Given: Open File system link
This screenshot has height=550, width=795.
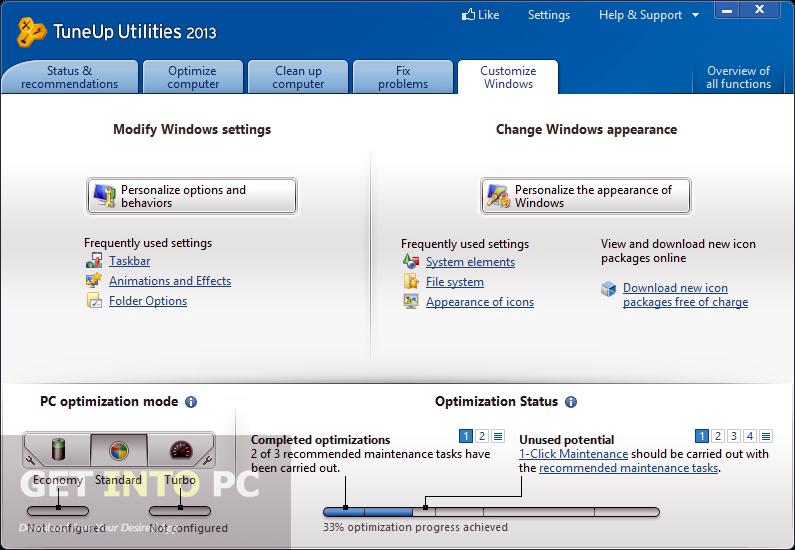Looking at the screenshot, I should [x=454, y=282].
